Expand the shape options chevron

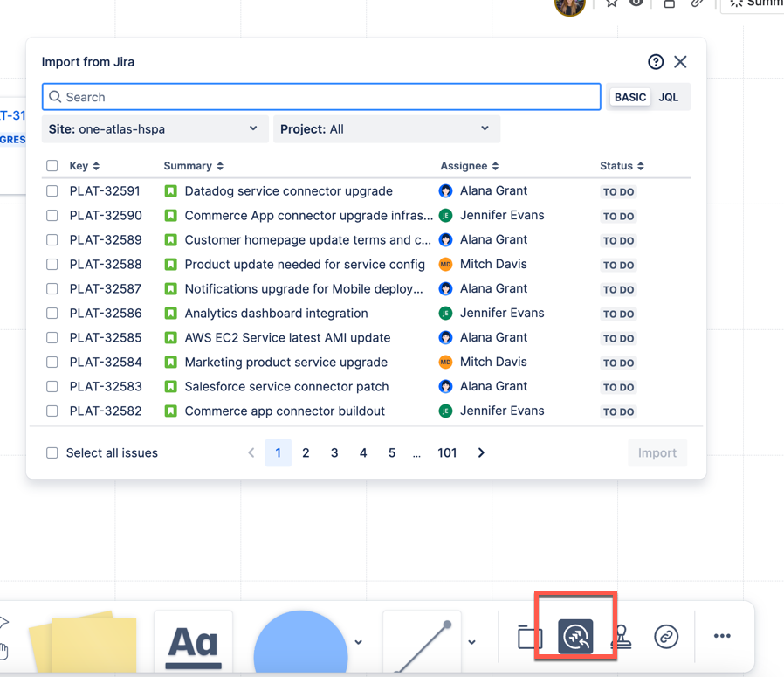pos(359,642)
